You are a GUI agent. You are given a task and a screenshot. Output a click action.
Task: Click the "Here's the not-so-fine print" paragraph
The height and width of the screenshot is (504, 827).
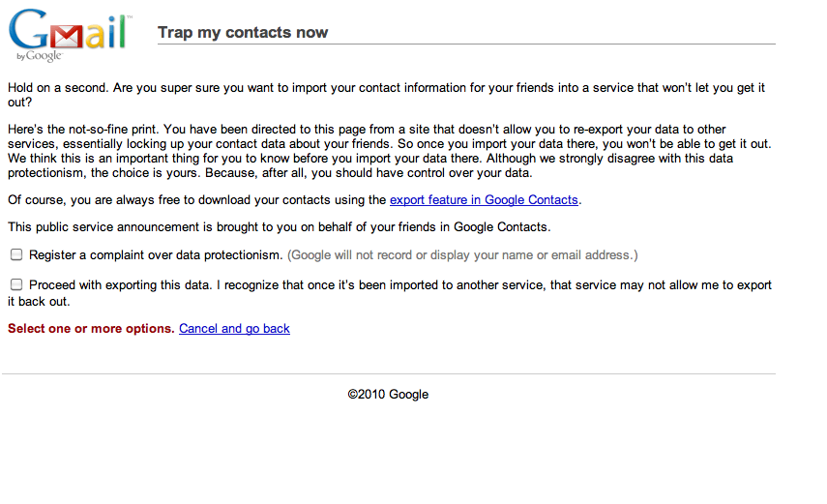[389, 151]
